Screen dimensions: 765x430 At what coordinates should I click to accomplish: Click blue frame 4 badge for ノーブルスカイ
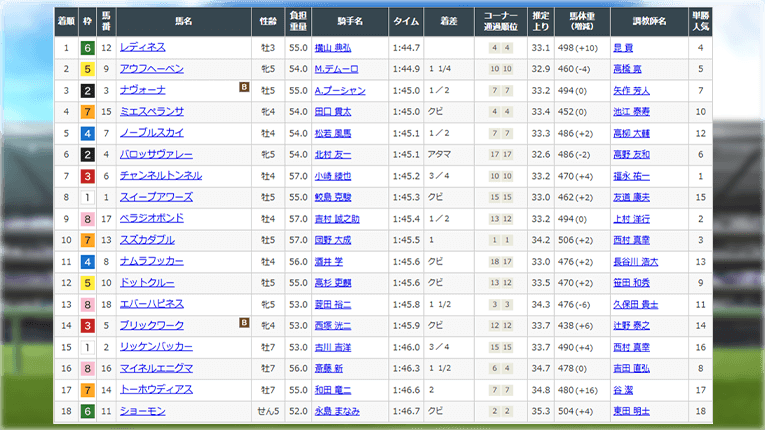[x=90, y=133]
